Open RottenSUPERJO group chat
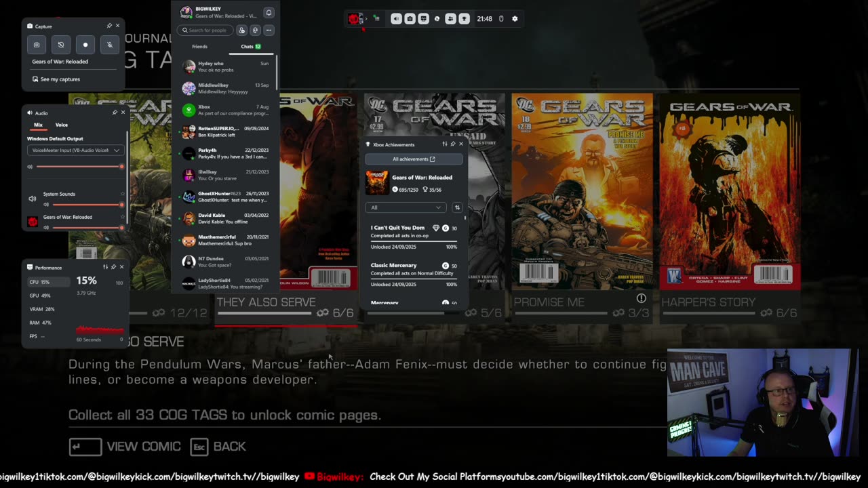 (225, 131)
